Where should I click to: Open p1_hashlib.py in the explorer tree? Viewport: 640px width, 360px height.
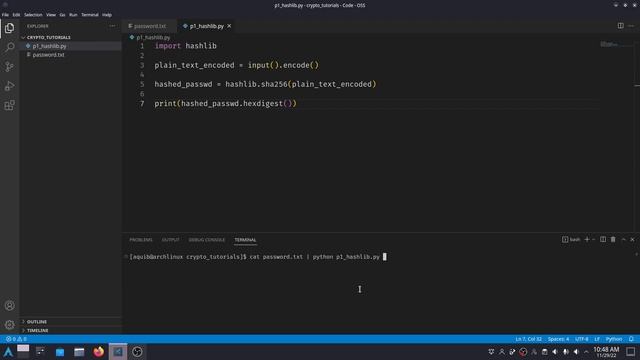(70, 46)
